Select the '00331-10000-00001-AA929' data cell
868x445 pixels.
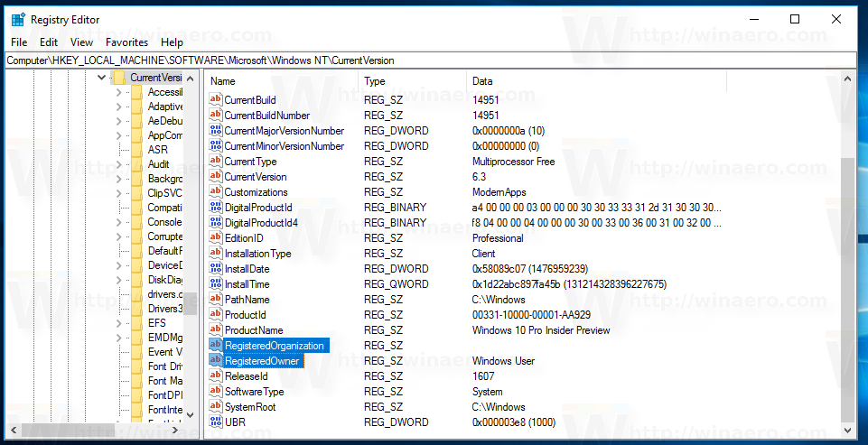(x=531, y=314)
